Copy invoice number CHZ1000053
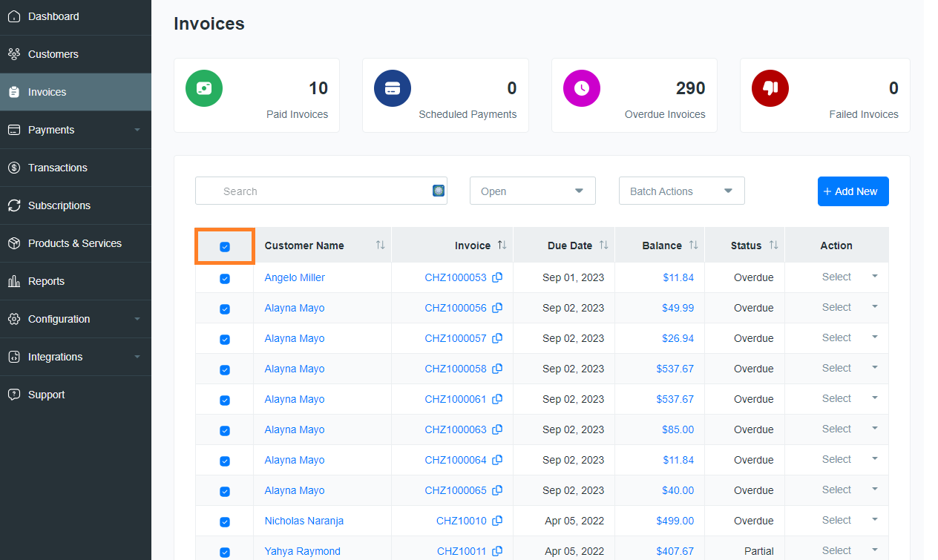Viewport: 938px width, 560px height. [x=497, y=277]
